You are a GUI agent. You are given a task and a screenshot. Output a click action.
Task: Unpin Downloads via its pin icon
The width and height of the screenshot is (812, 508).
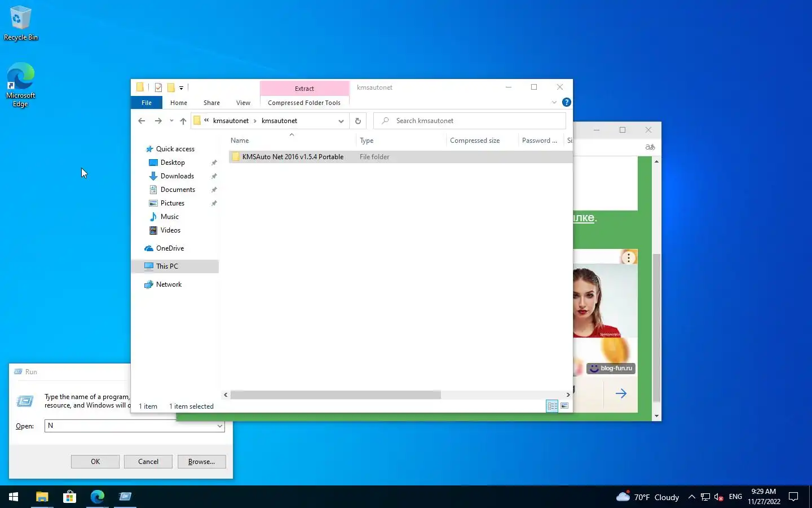214,176
